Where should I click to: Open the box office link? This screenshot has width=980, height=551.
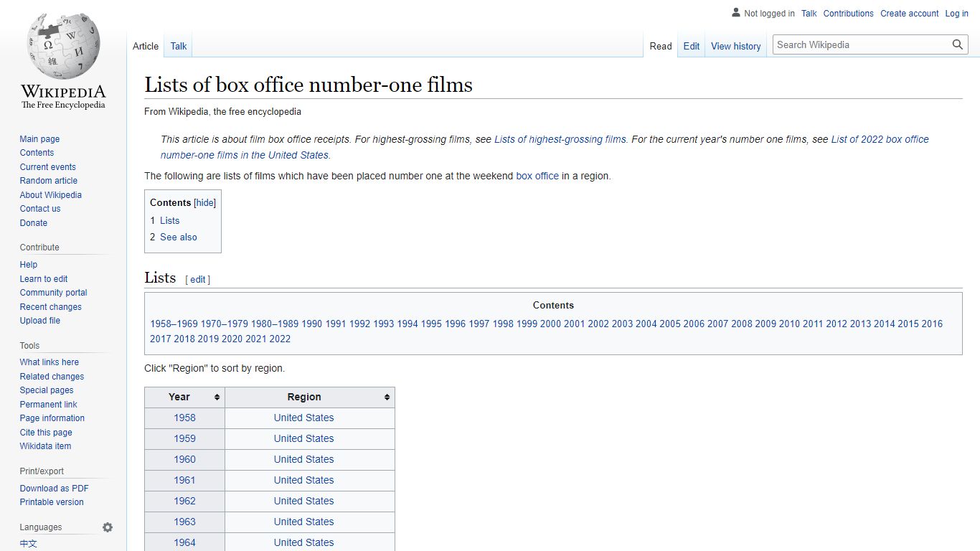(537, 176)
